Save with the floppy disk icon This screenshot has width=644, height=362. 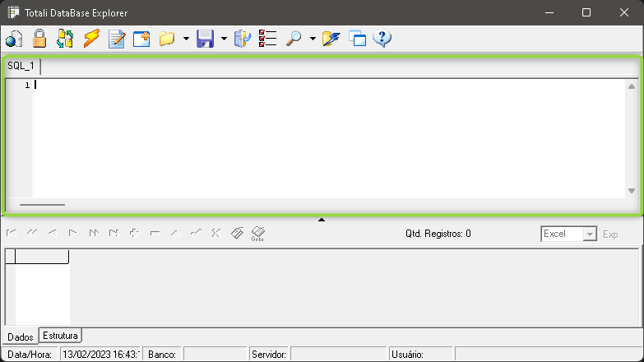tap(205, 39)
